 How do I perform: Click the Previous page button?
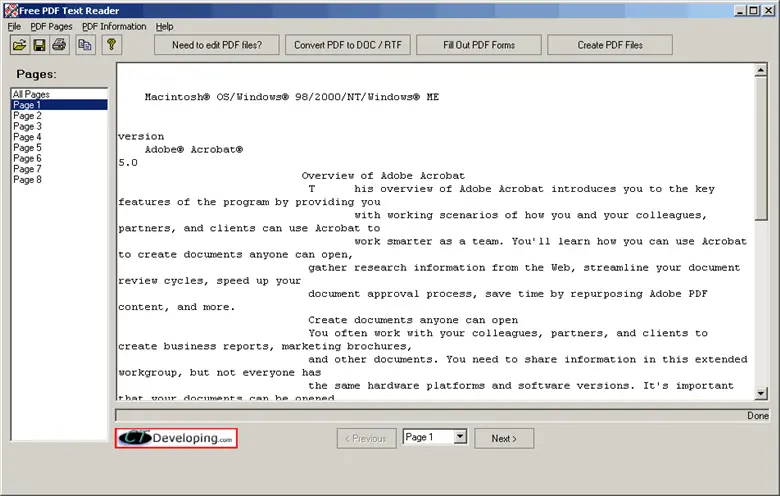coord(366,438)
